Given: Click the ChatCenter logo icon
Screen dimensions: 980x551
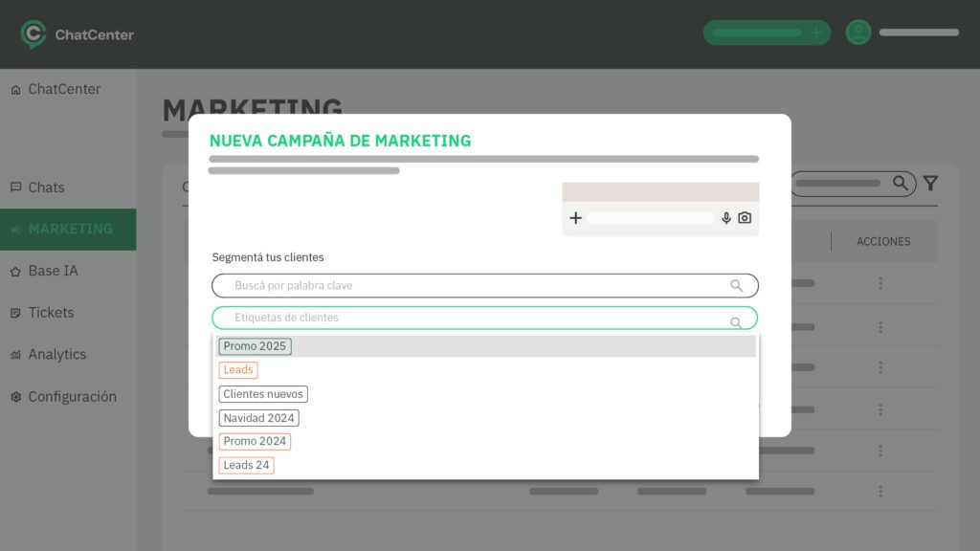Looking at the screenshot, I should tap(33, 34).
